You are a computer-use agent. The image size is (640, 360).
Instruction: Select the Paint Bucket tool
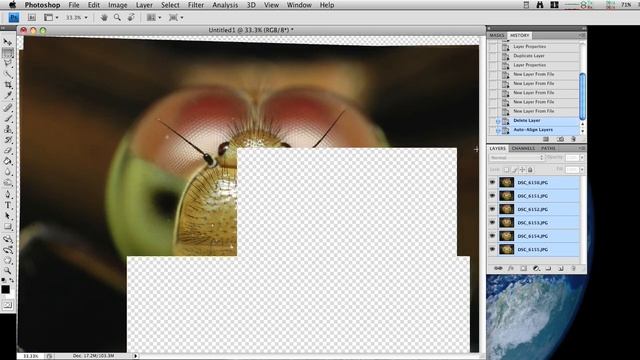tap(7, 161)
